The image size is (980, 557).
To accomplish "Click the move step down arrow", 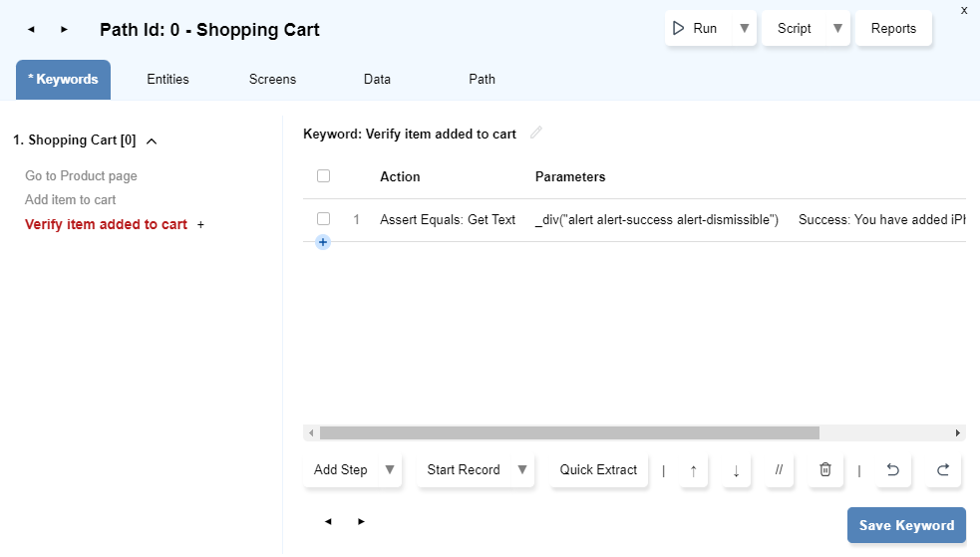I will (x=736, y=470).
